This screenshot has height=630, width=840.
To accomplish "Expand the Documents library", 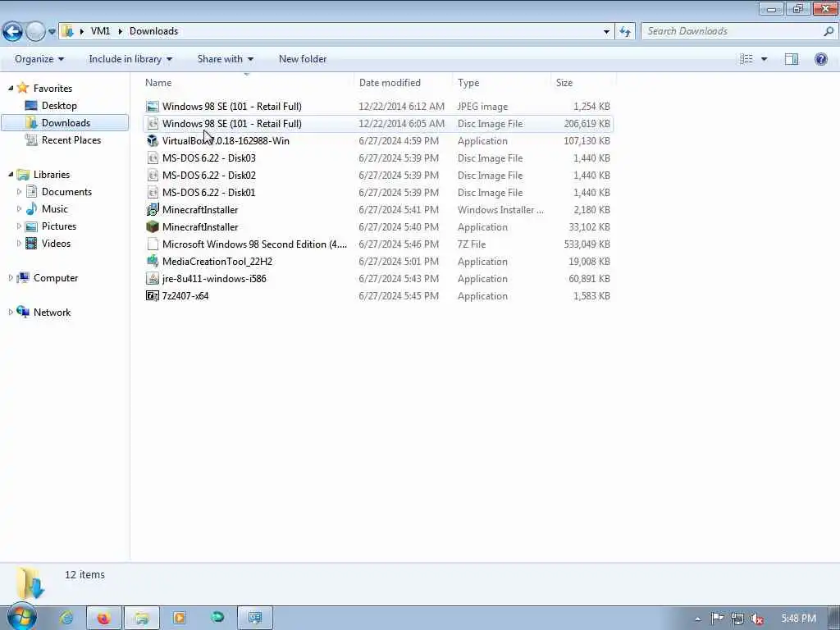I will click(x=20, y=191).
